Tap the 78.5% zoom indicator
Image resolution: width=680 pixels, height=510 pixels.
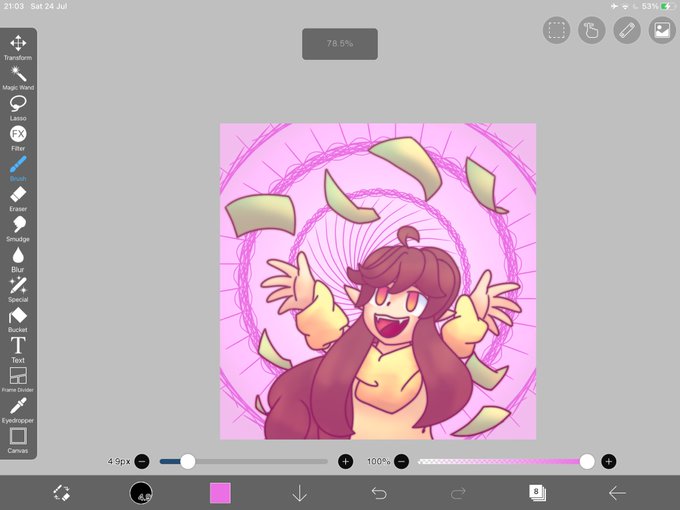coord(340,44)
